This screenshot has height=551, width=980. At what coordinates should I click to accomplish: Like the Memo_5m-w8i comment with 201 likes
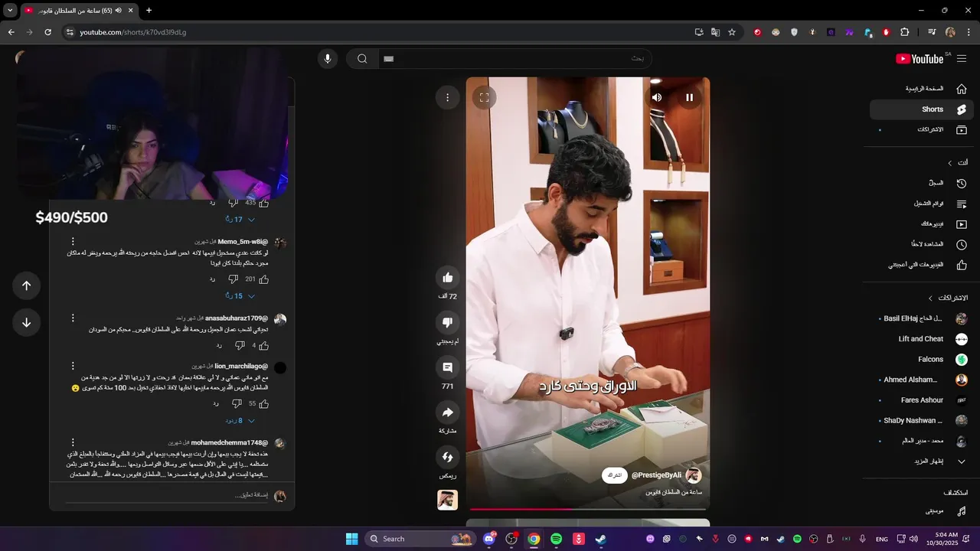(264, 279)
